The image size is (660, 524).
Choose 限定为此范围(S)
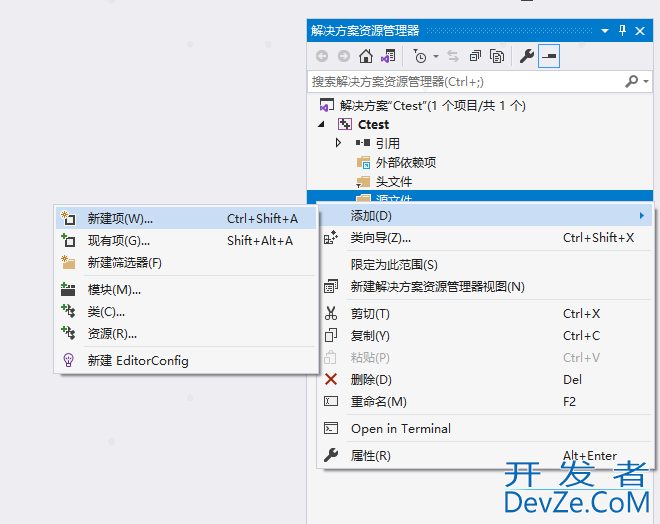(x=485, y=265)
